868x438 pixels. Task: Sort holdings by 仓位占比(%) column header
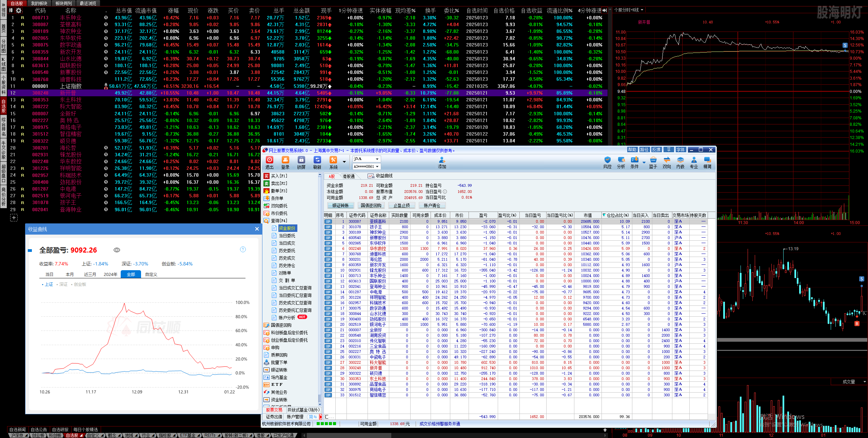(616, 215)
